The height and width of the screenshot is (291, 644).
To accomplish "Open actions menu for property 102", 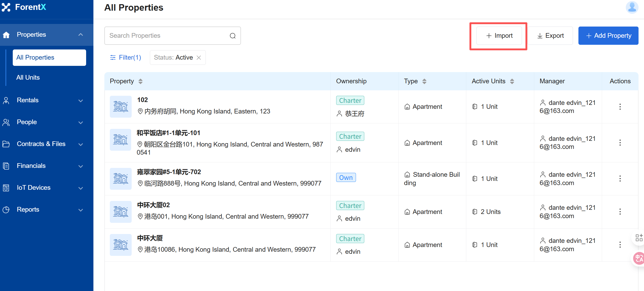I will tap(620, 107).
